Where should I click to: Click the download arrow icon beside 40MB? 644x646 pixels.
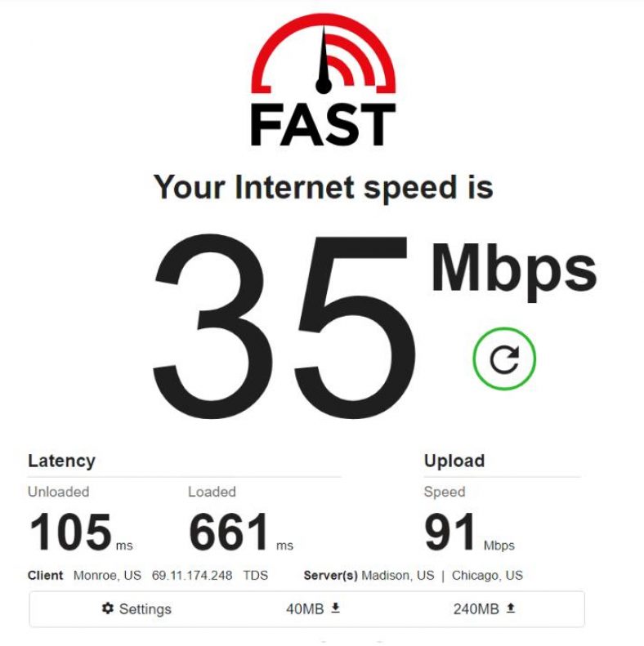[x=336, y=608]
